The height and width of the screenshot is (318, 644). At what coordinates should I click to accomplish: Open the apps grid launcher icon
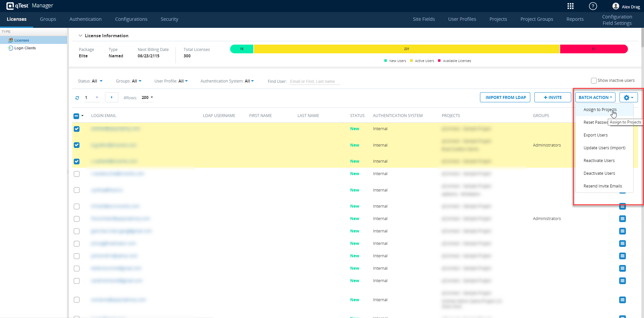point(570,6)
